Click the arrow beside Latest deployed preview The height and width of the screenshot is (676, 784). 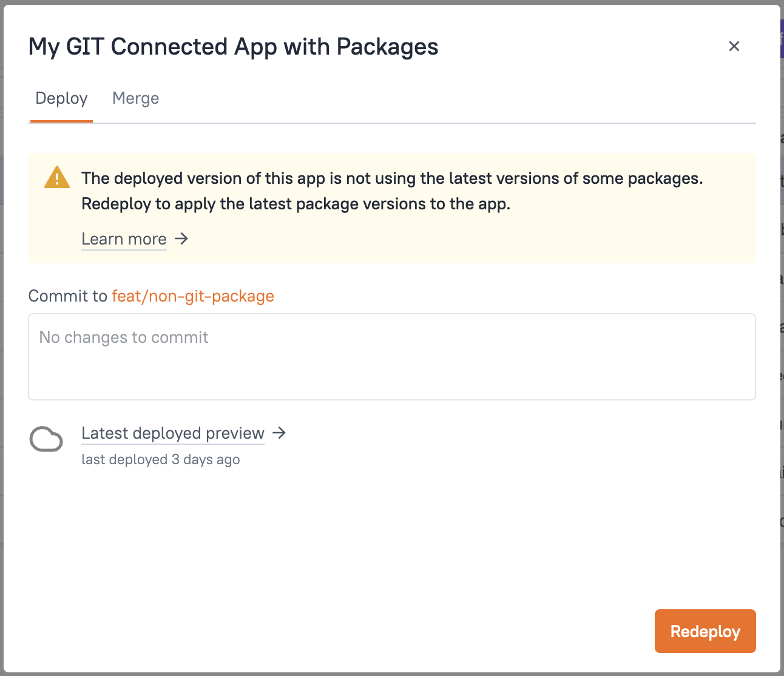click(279, 433)
